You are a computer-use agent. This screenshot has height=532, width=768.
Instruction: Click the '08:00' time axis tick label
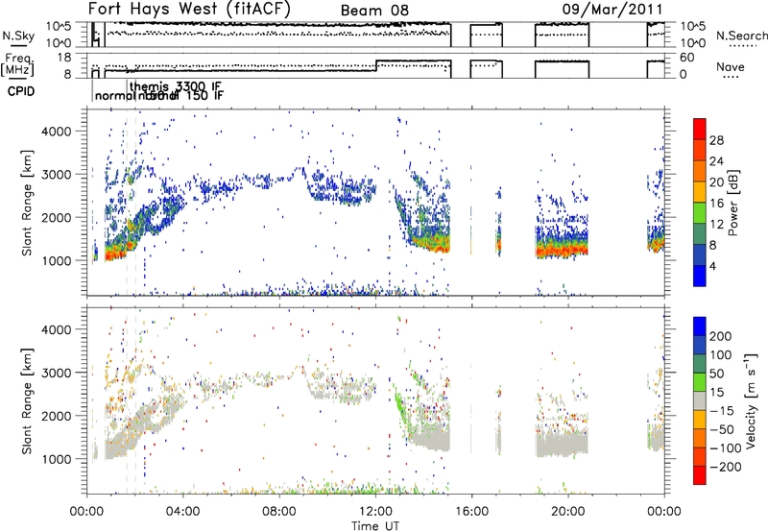point(279,512)
